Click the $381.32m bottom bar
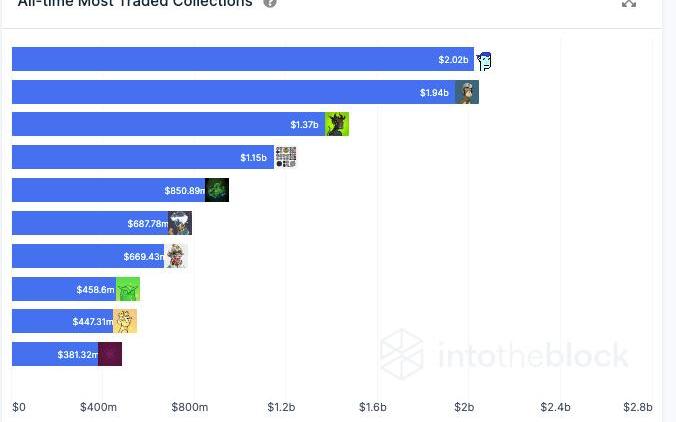The width and height of the screenshot is (676, 422). pyautogui.click(x=55, y=354)
